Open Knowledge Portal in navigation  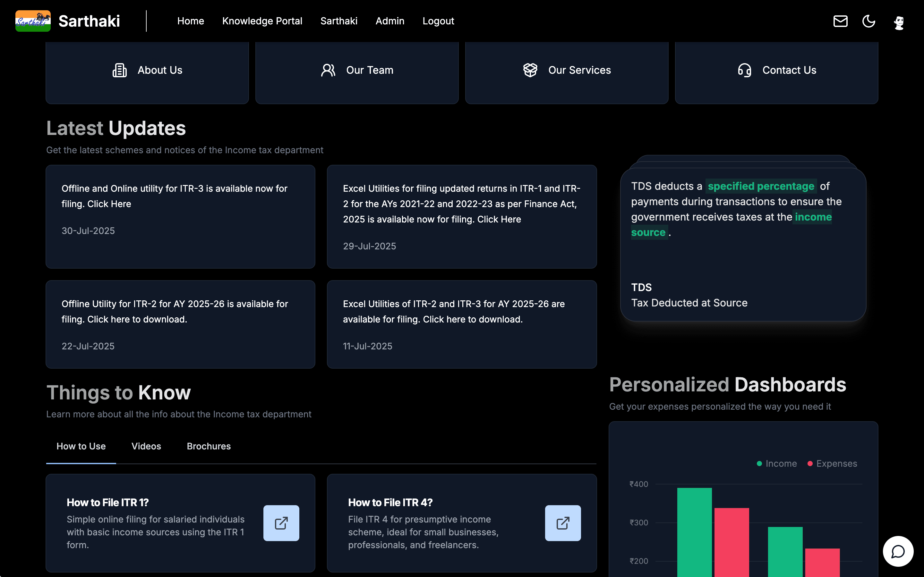pos(262,21)
